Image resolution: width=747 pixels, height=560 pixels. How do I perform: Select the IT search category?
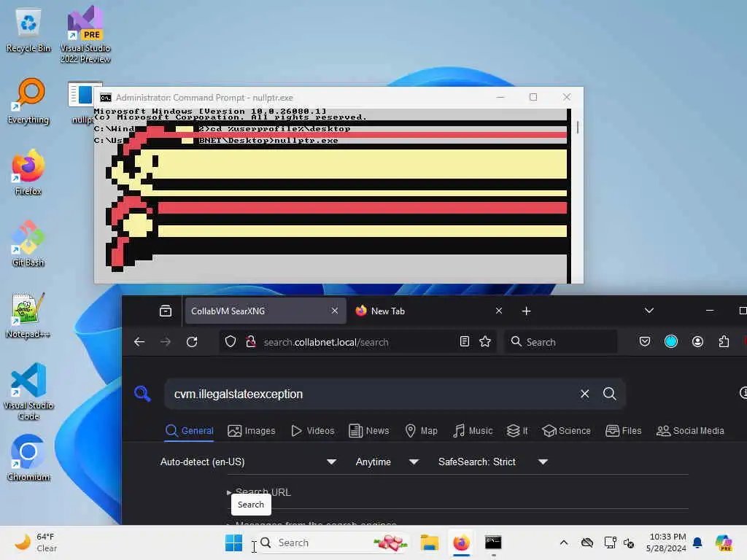[x=517, y=430]
